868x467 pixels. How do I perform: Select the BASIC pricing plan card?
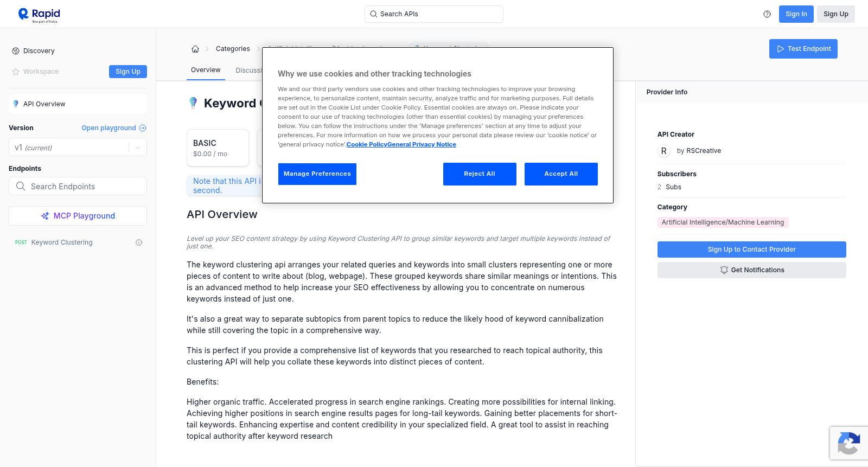tap(218, 148)
